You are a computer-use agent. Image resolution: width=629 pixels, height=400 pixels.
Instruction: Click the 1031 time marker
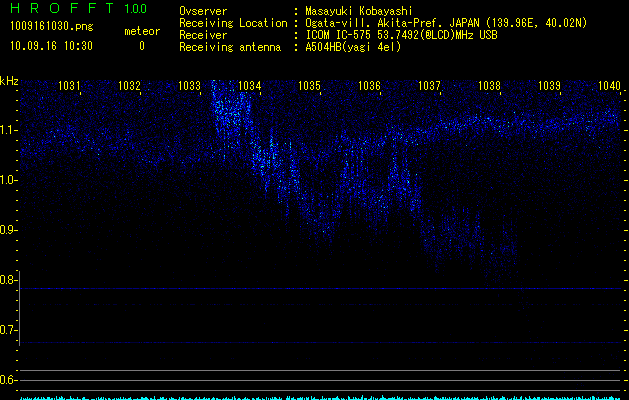pyautogui.click(x=69, y=85)
